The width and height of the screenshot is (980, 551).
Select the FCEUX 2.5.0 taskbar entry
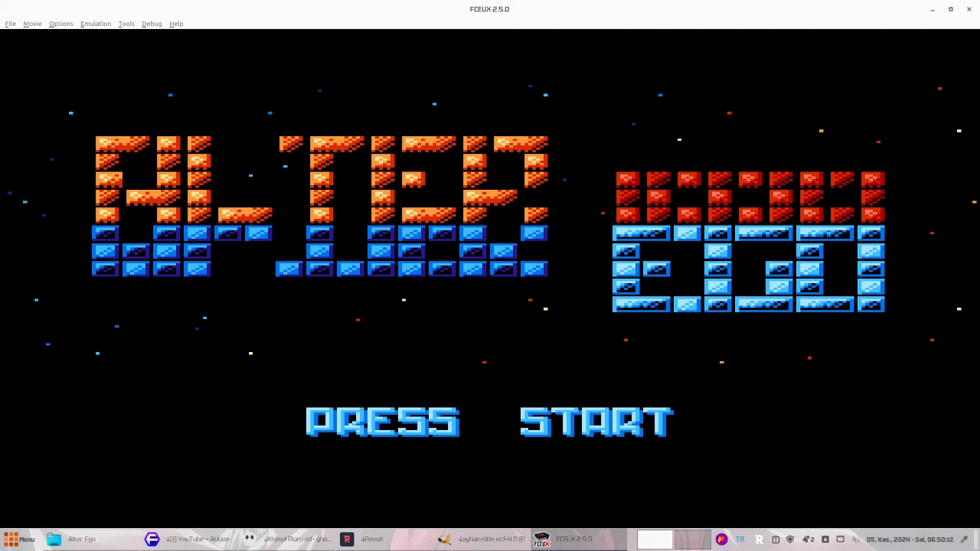pos(580,540)
